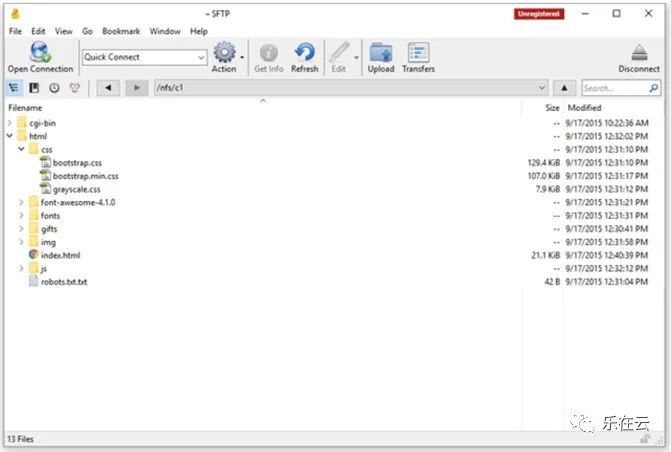Click the Unregistered badge
This screenshot has width=671, height=452.
pyautogui.click(x=539, y=14)
